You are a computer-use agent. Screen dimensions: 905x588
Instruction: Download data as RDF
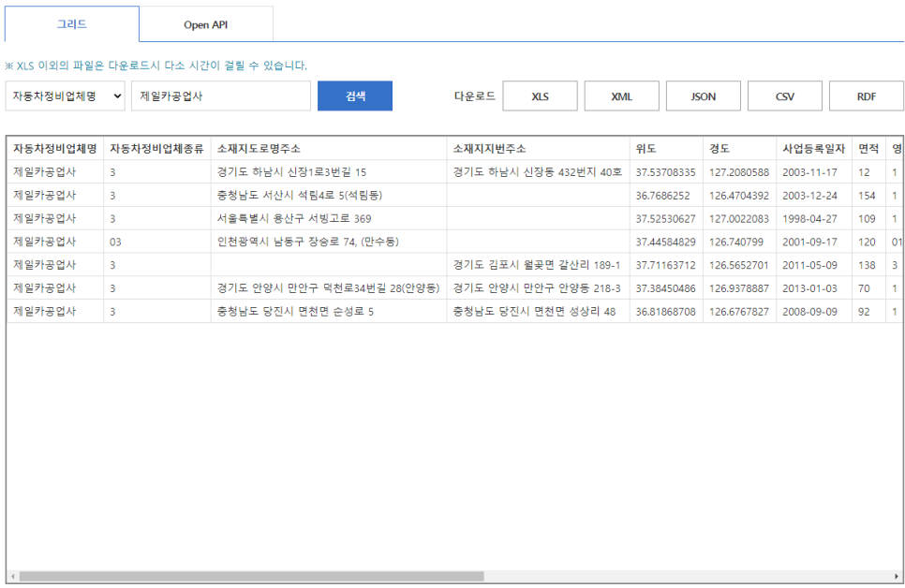pos(867,96)
